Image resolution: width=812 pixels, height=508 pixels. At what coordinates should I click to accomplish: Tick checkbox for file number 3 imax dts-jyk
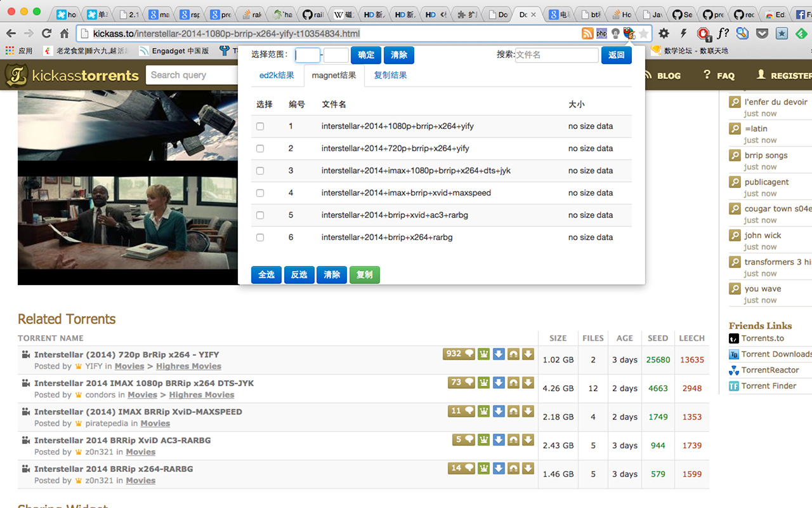(x=260, y=171)
